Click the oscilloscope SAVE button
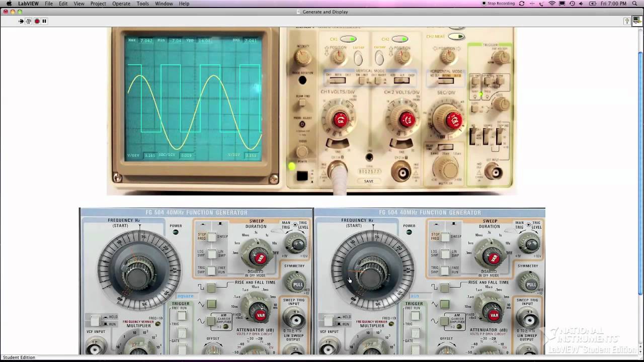 click(369, 181)
